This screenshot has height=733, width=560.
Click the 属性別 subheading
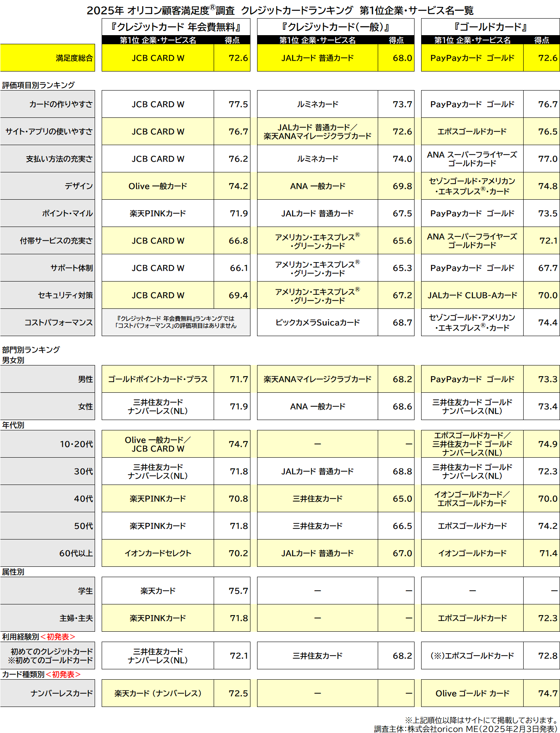pyautogui.click(x=13, y=572)
